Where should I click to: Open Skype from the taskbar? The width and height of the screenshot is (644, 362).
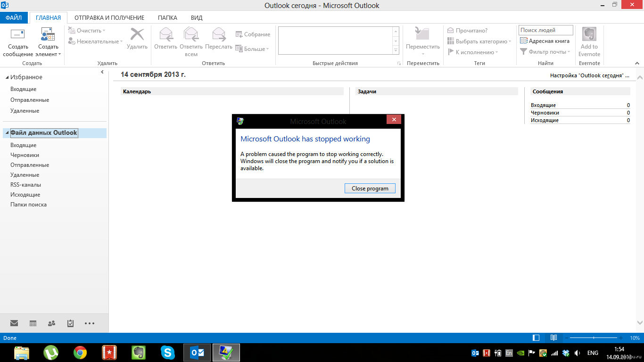click(167, 352)
